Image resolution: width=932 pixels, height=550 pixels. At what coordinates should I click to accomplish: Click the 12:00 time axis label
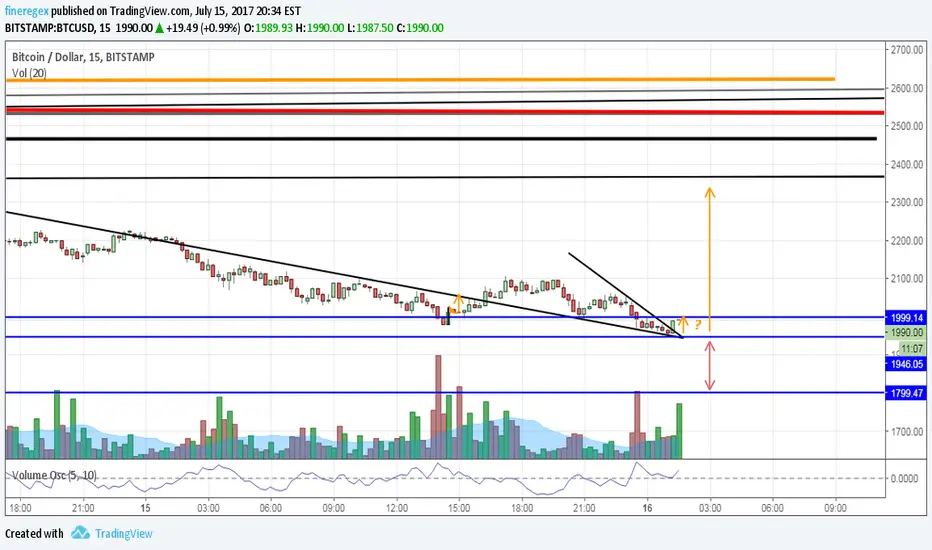pyautogui.click(x=396, y=508)
